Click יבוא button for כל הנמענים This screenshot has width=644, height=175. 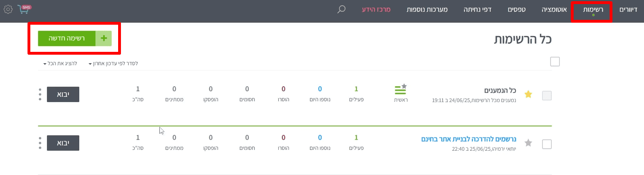tap(63, 94)
